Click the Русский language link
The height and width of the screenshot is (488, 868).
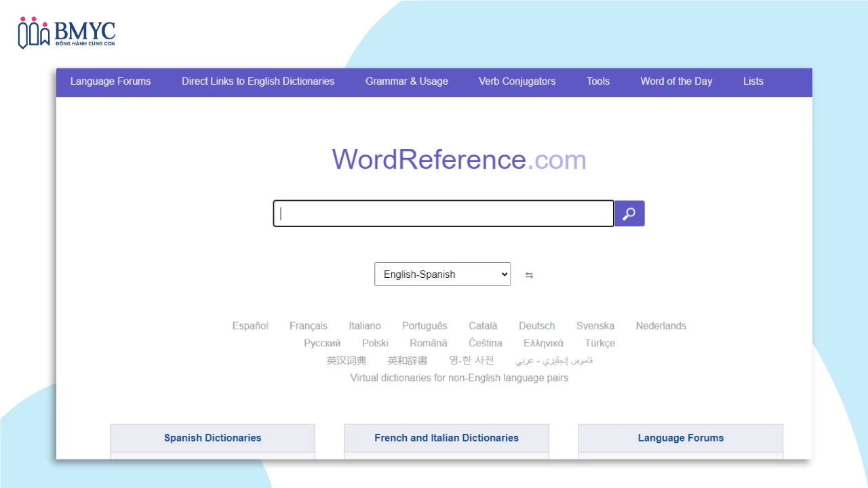322,344
